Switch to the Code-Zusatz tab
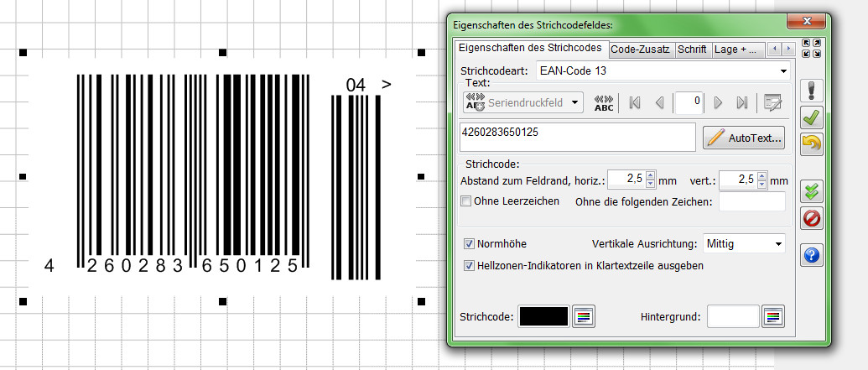Image resolution: width=868 pixels, height=370 pixels. [x=641, y=50]
